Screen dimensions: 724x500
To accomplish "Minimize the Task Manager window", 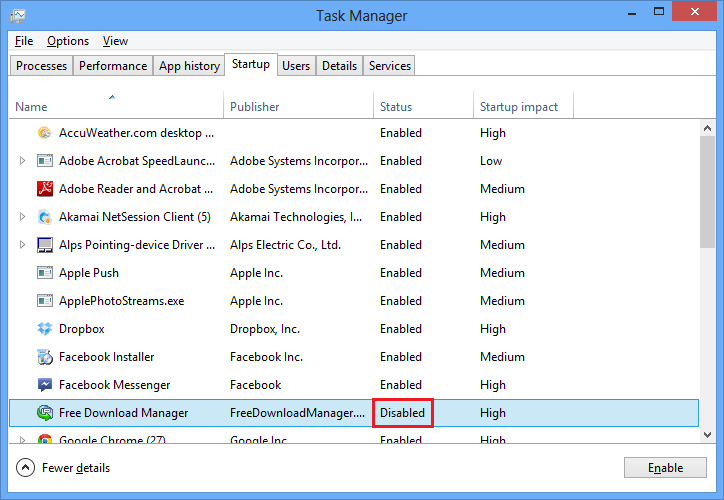I will click(632, 12).
